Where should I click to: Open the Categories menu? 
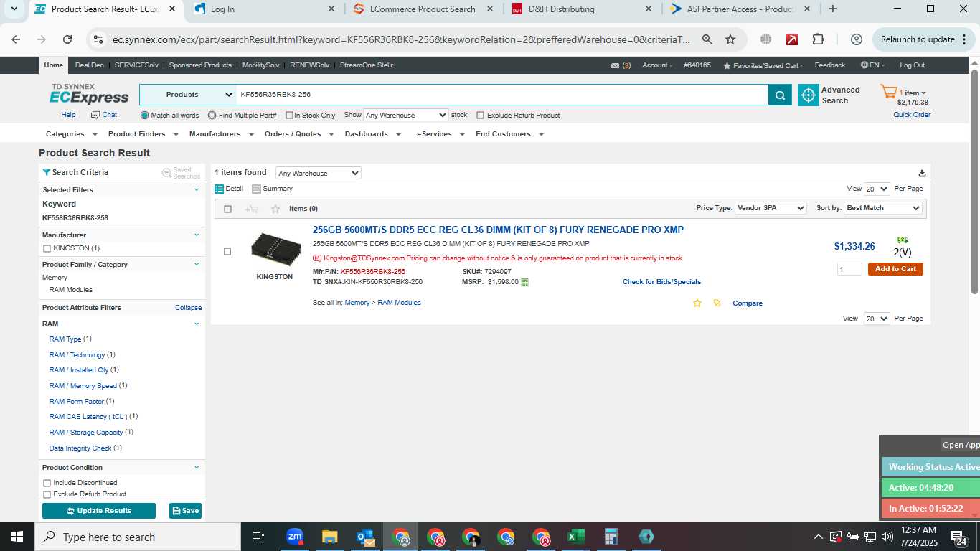pyautogui.click(x=70, y=134)
